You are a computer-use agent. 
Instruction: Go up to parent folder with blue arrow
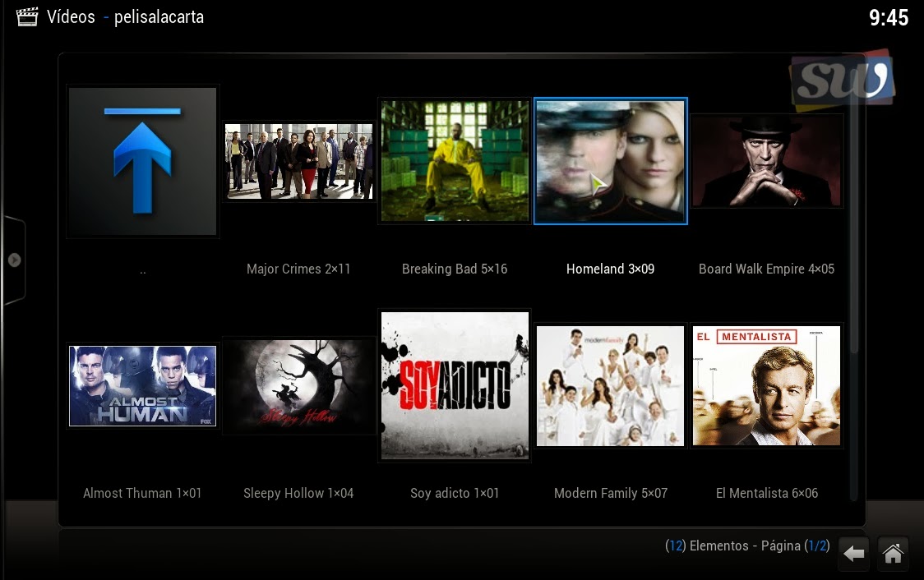pos(142,161)
